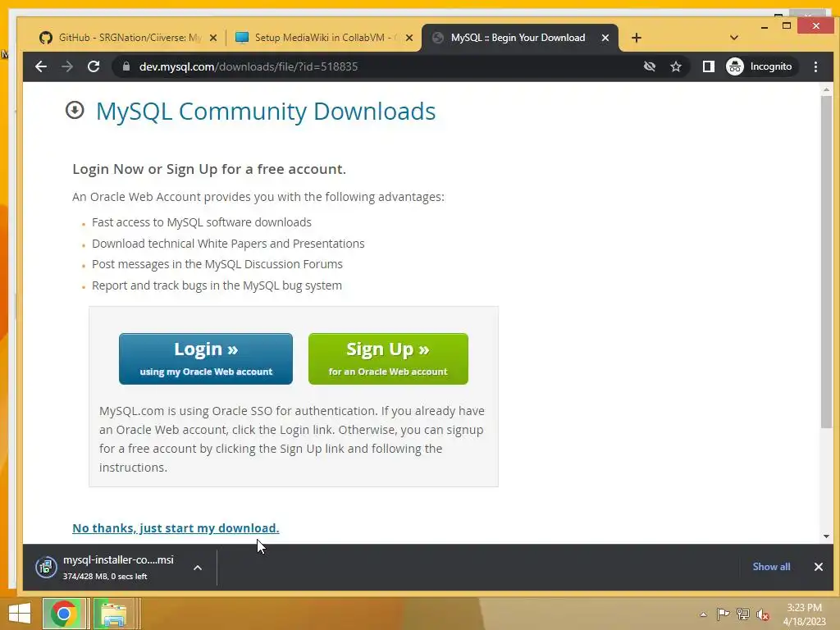Click the muted volume tray icon
840x630 pixels.
(x=763, y=614)
